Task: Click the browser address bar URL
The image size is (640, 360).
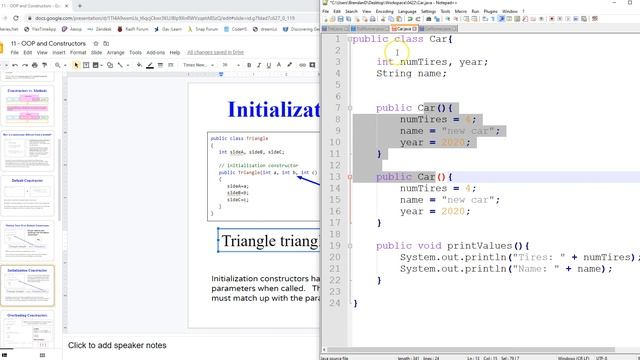Action: click(x=164, y=18)
